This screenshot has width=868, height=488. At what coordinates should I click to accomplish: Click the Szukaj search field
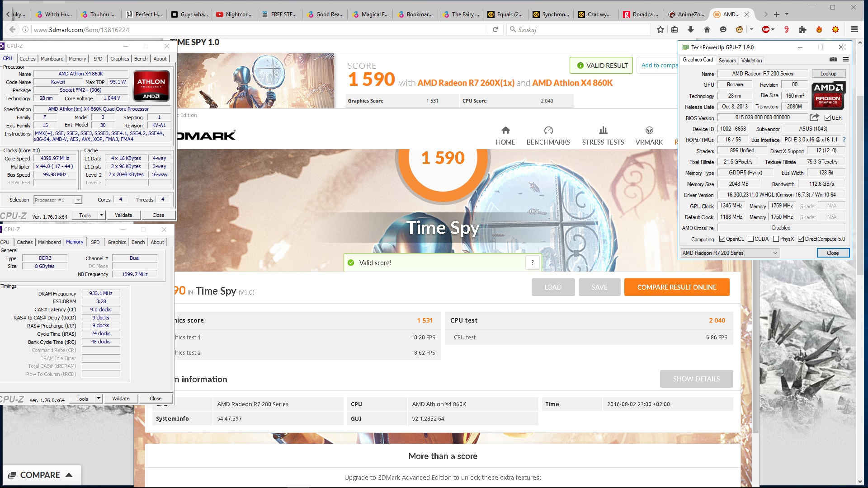580,29
